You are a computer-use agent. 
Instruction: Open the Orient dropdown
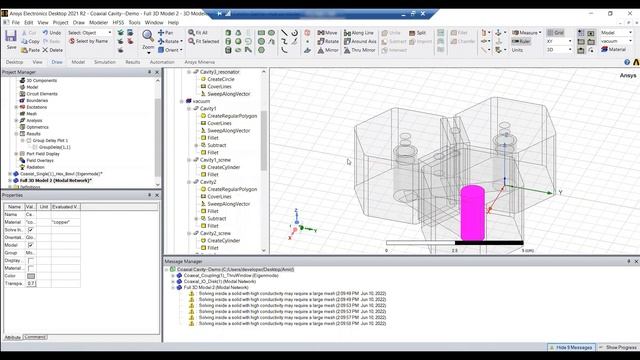pyautogui.click(x=170, y=50)
